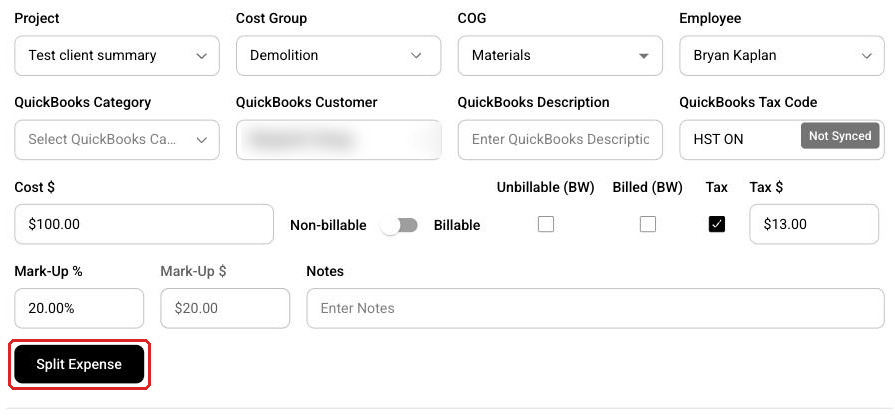Click the Tax $ field showing $13.00
The image size is (895, 420).
814,224
